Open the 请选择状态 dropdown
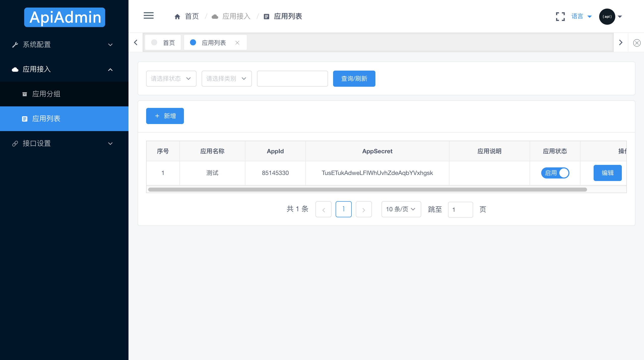Screen dimensions: 644x360 171,79
